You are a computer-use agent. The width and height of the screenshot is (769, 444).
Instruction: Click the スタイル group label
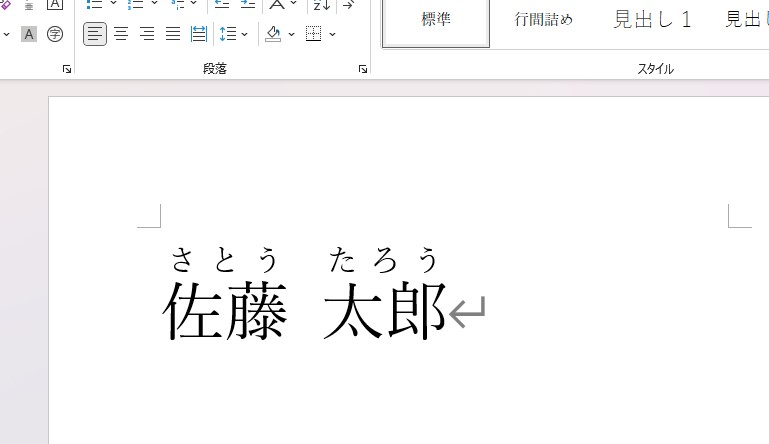coord(656,69)
